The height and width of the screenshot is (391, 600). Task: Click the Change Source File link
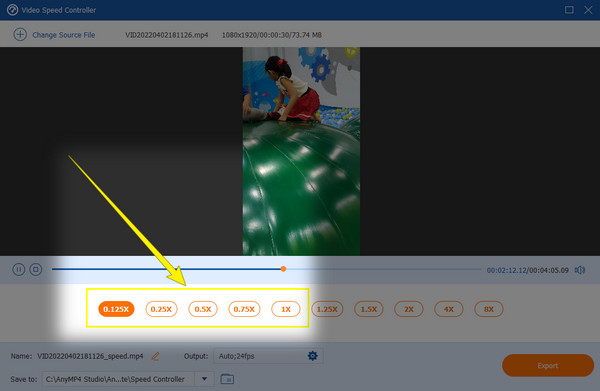pyautogui.click(x=64, y=35)
